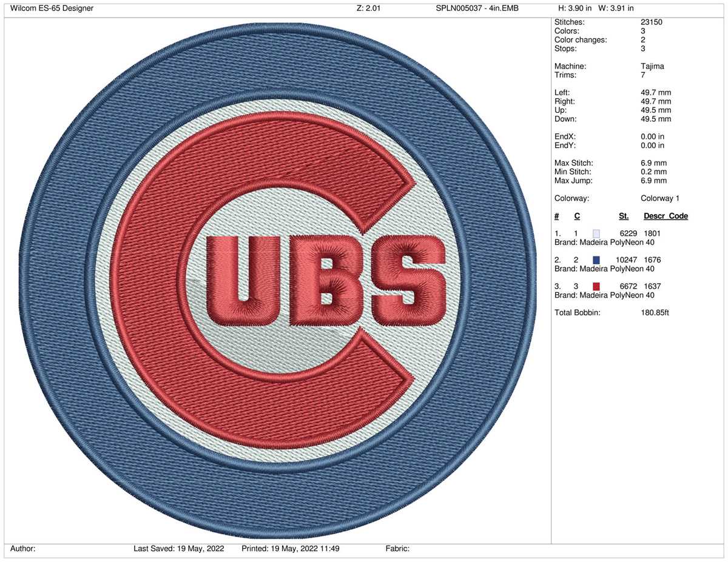The width and height of the screenshot is (728, 562).
Task: Click stitch count '10247' for color 2
Action: click(626, 260)
